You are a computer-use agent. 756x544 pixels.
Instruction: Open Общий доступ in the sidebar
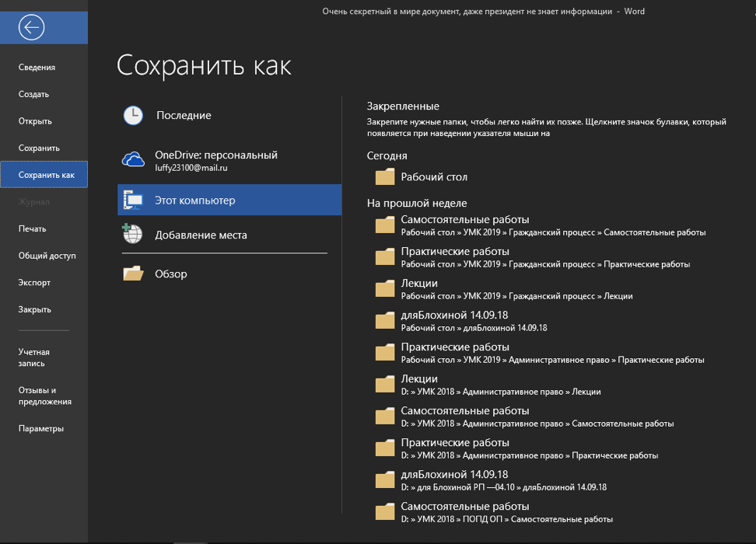point(44,256)
